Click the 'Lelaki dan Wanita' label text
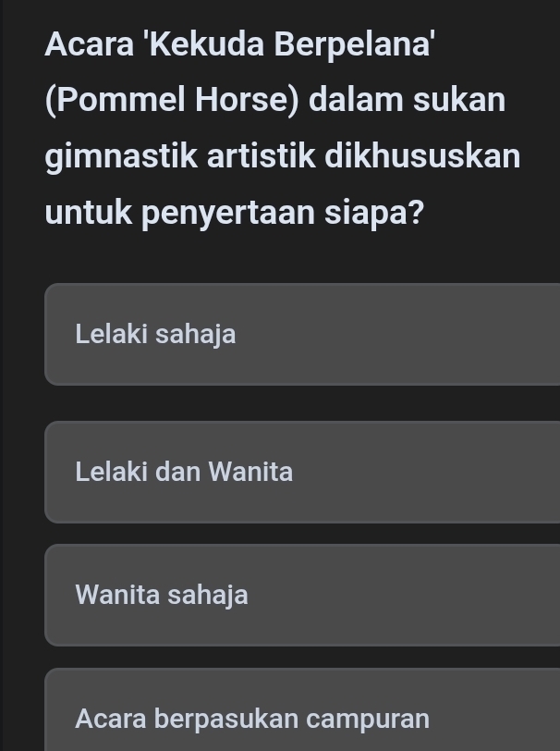This screenshot has width=560, height=751. (184, 472)
